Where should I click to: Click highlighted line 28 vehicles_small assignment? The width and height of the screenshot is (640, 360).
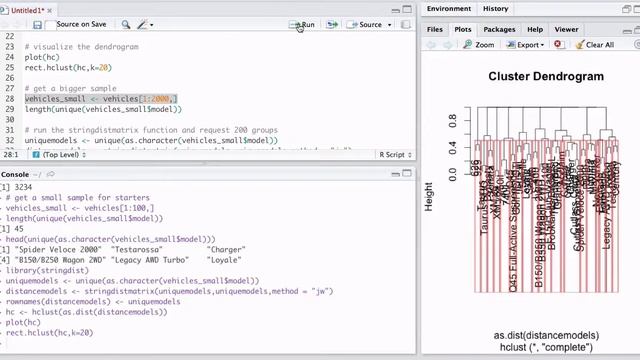(101, 99)
